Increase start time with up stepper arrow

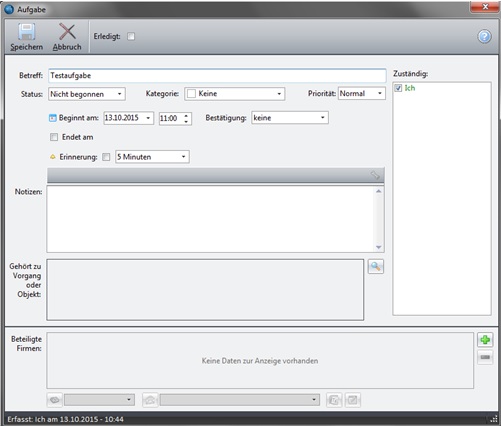[x=186, y=115]
